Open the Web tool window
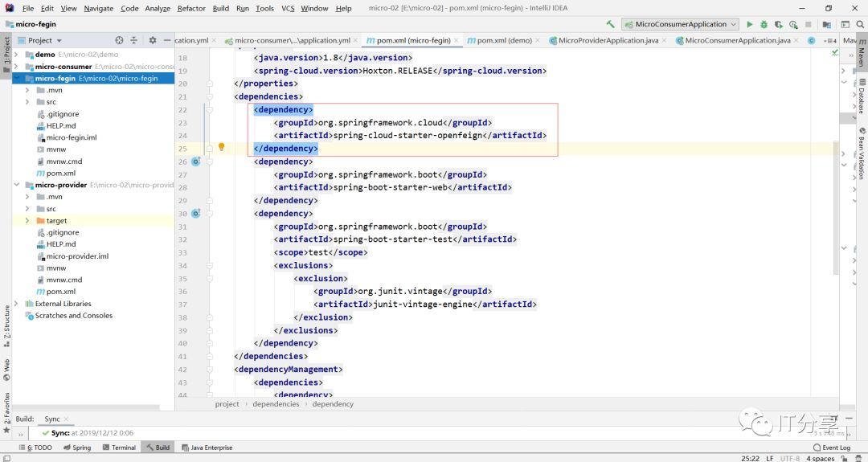 6,370
